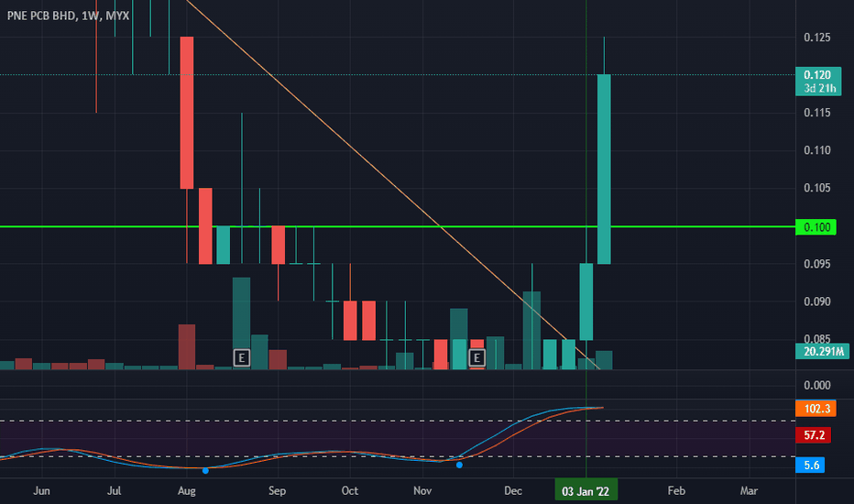Image resolution: width=854 pixels, height=504 pixels.
Task: Click the Dec label on time axis
Action: click(512, 491)
